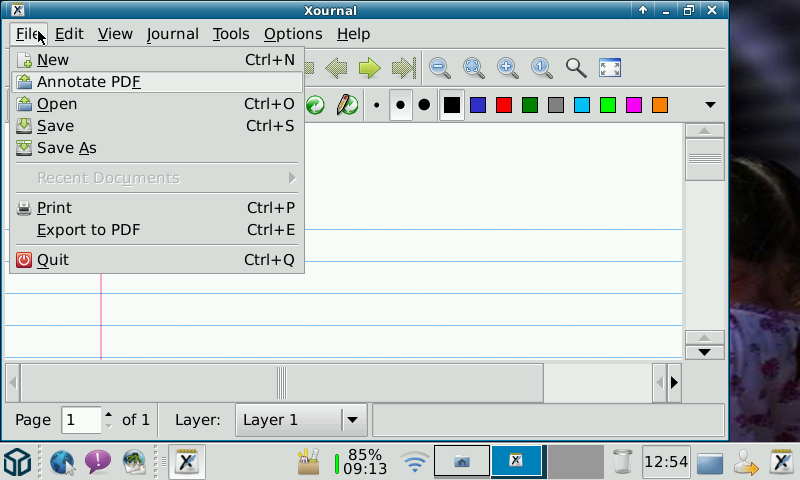Select the medium pen thickness dot

point(401,105)
